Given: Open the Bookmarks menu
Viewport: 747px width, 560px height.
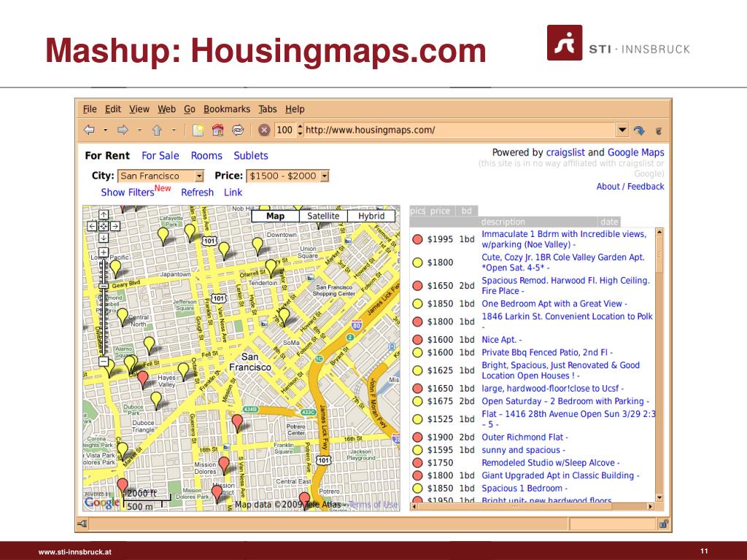Looking at the screenshot, I should click(x=227, y=109).
